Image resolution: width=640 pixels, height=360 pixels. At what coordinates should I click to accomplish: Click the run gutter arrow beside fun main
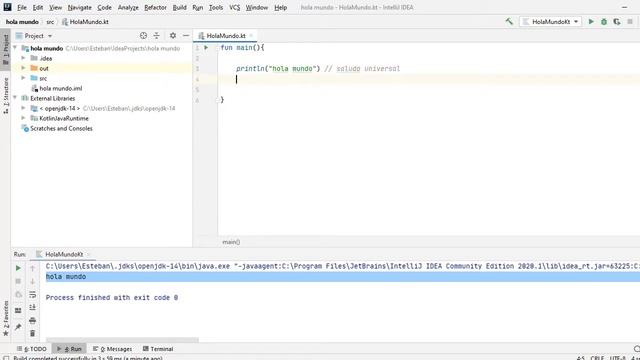pos(206,48)
